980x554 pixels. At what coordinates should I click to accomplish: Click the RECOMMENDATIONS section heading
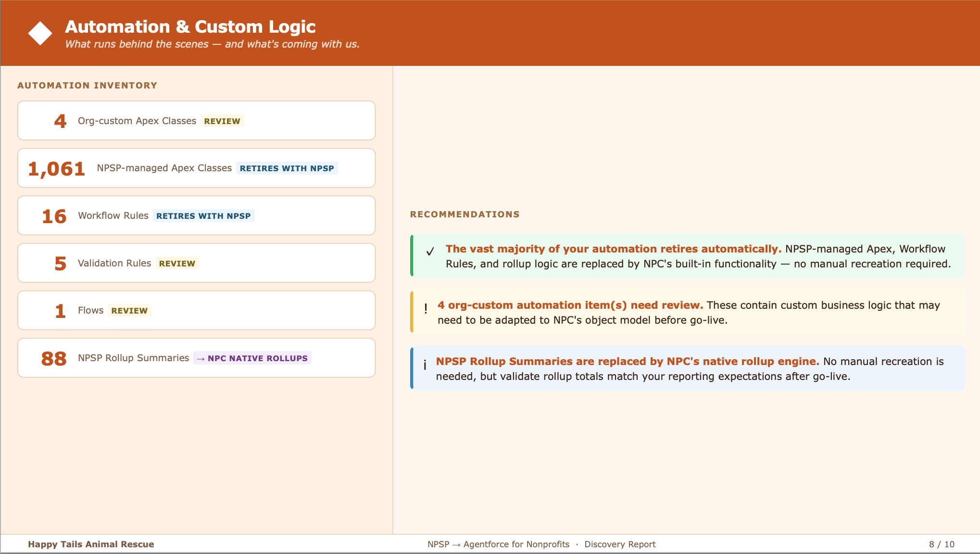tap(465, 214)
